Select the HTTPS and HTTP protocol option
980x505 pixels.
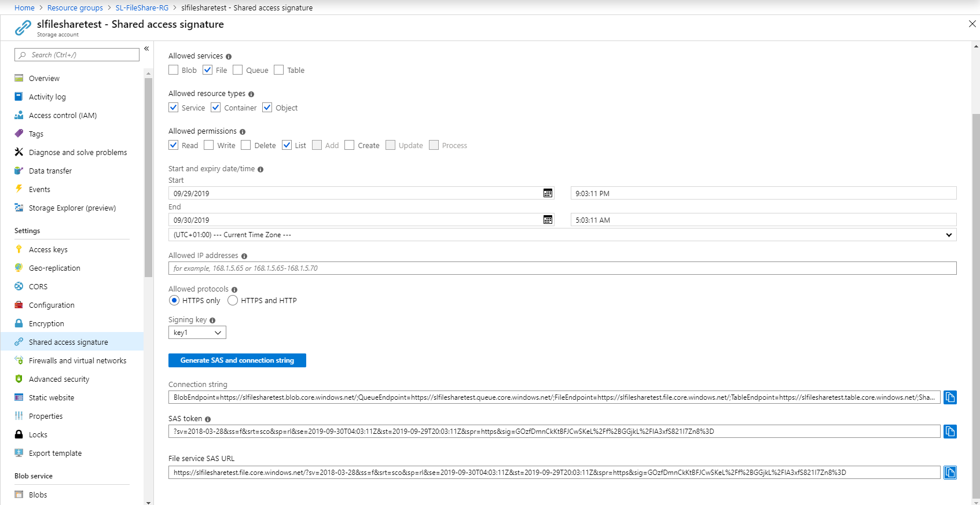[233, 300]
